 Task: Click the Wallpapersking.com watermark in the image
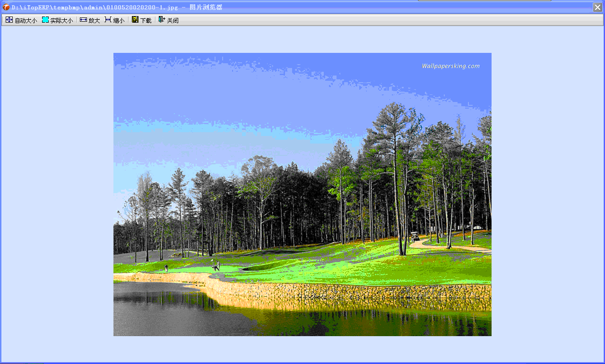click(x=450, y=66)
